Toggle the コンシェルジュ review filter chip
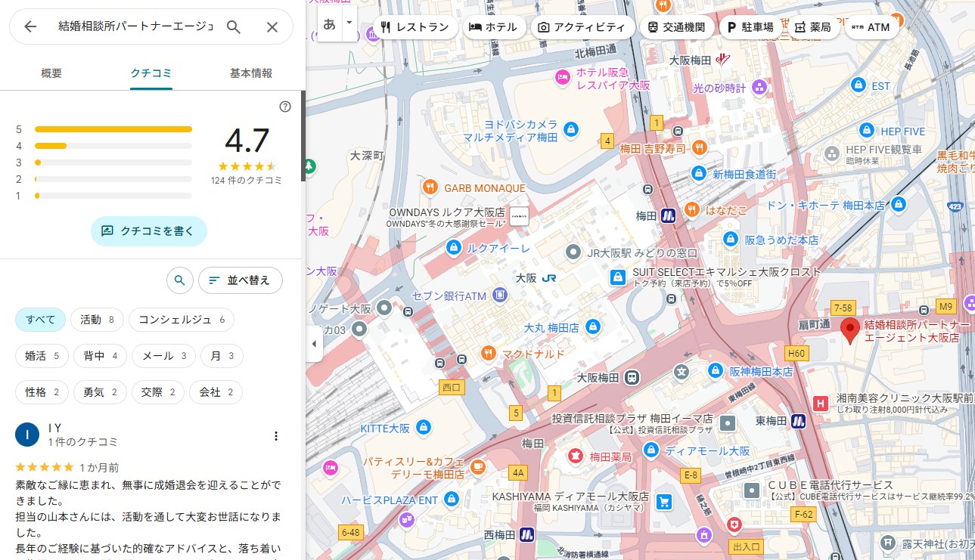Screen dimensions: 975x560 181,320
